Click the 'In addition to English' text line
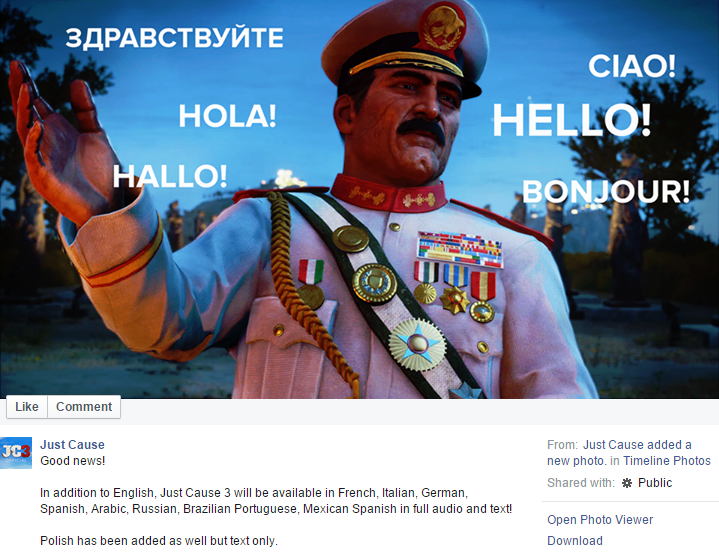The width and height of the screenshot is (719, 559). click(254, 493)
